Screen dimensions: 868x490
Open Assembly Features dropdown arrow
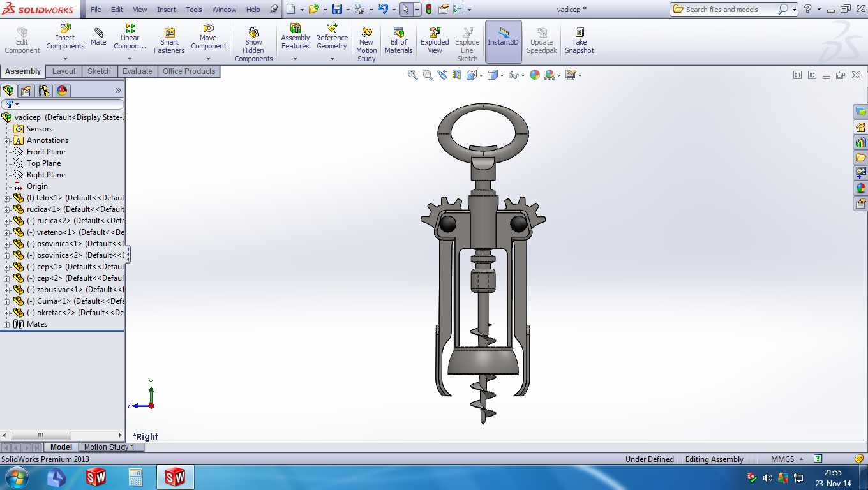295,59
